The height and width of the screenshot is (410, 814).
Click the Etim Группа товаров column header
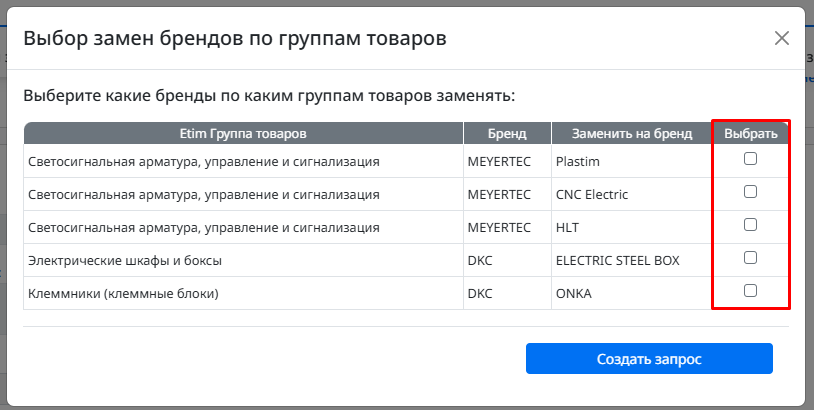point(243,133)
